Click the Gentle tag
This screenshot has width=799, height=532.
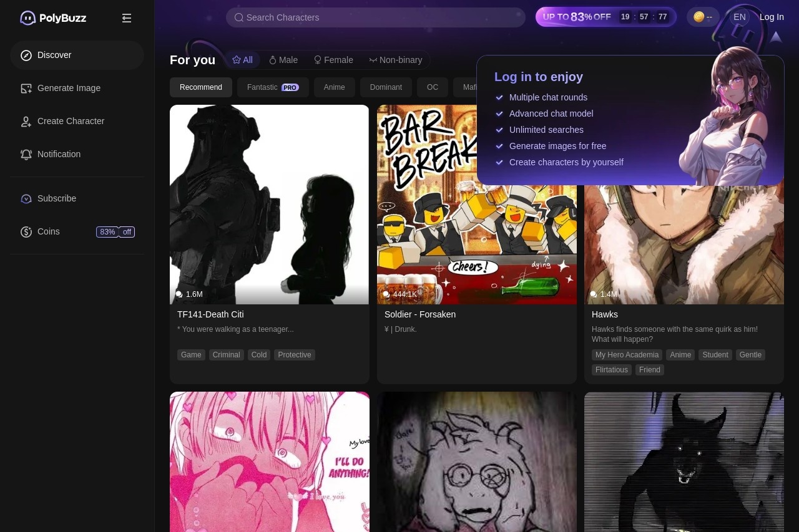coord(750,355)
